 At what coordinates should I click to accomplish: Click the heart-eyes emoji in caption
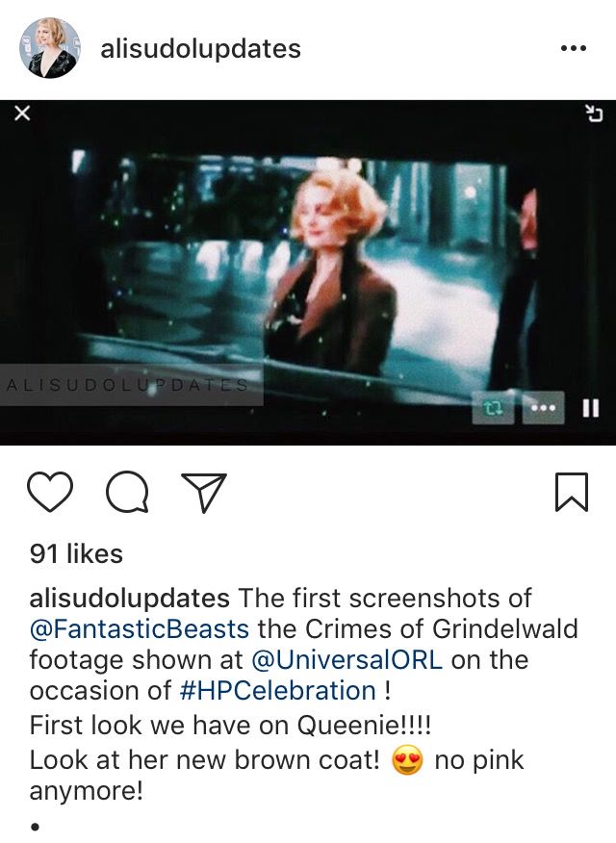coord(407,760)
